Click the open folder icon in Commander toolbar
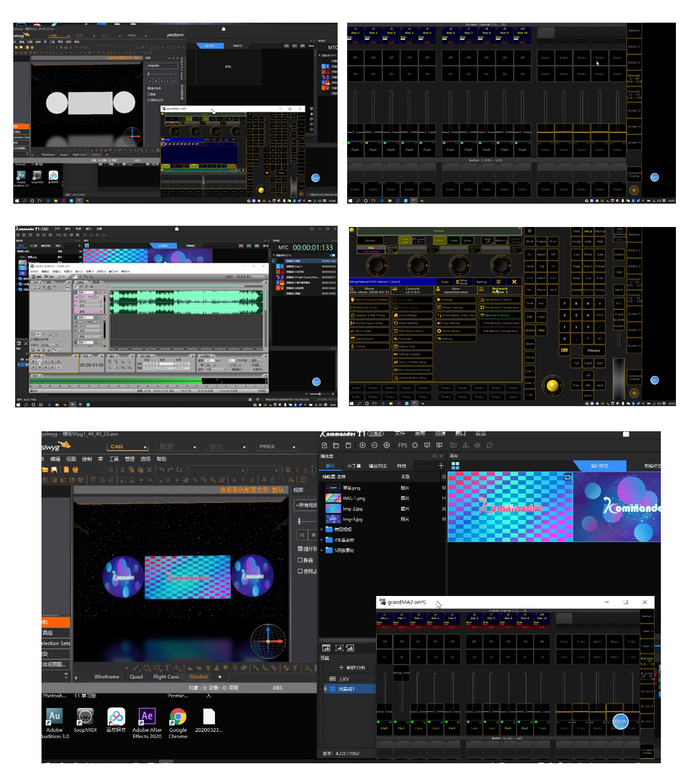This screenshot has width=686, height=784. [x=336, y=445]
